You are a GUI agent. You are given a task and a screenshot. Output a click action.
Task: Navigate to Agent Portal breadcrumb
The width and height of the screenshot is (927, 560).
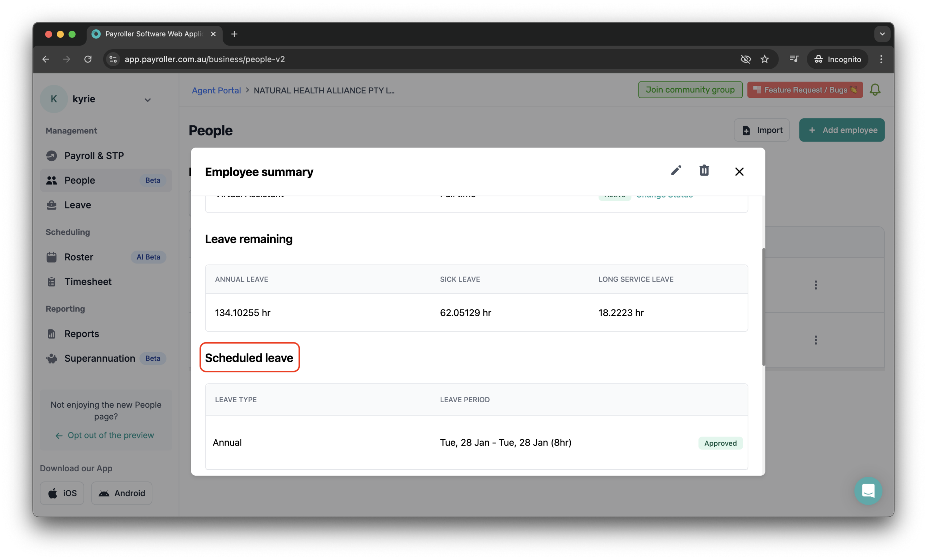tap(216, 90)
